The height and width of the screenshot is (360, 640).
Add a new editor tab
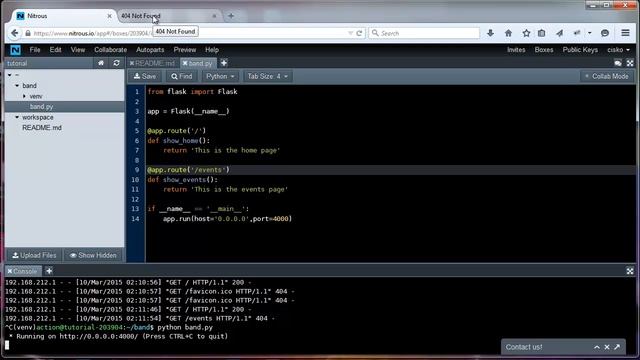pyautogui.click(x=224, y=63)
